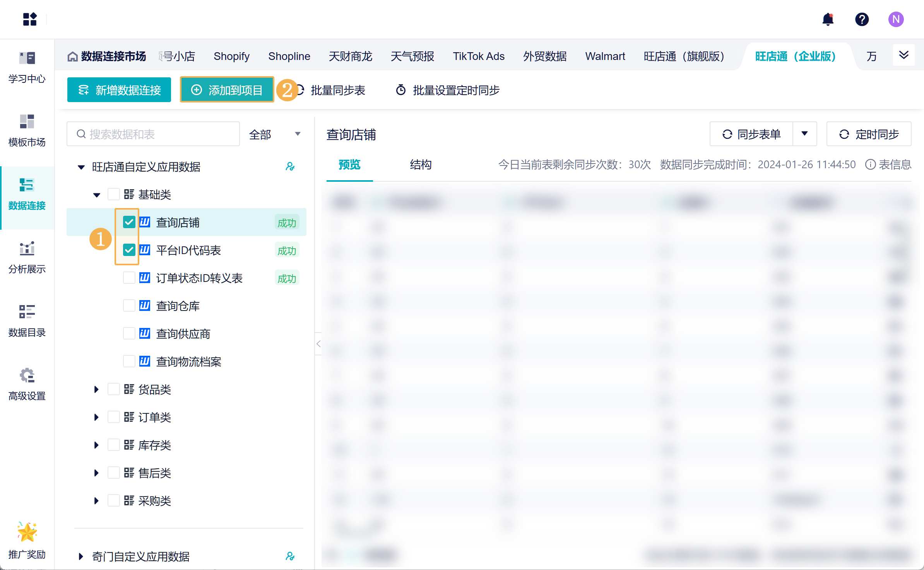Check the 货品类 group checkbox
Viewport: 924px width, 570px height.
113,389
